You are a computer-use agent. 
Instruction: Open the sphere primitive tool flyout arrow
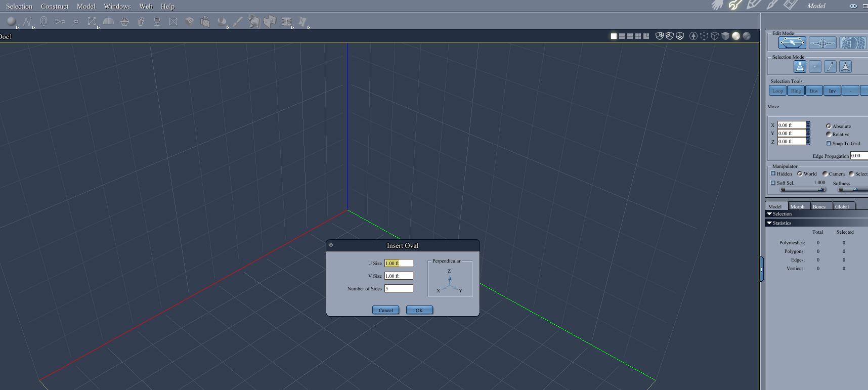[x=17, y=27]
